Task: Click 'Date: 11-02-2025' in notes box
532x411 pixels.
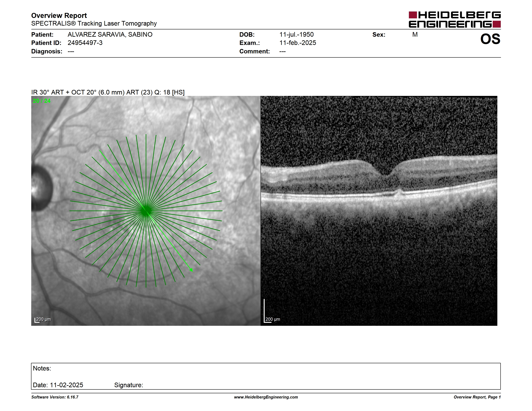Action: click(58, 385)
